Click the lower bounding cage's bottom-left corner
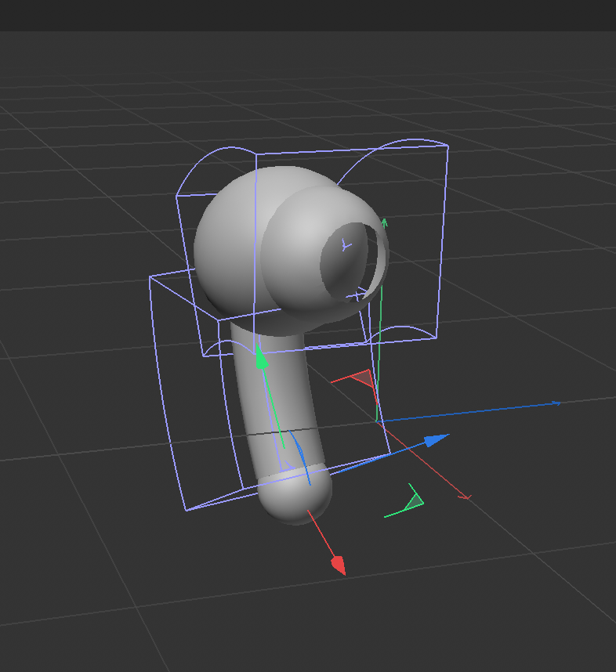This screenshot has height=672, width=616. [185, 511]
